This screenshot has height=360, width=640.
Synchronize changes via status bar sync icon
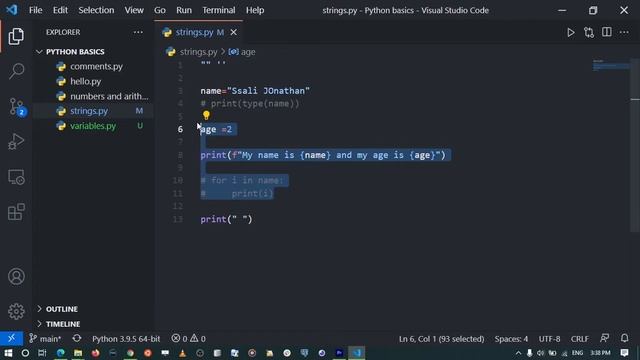point(77,338)
